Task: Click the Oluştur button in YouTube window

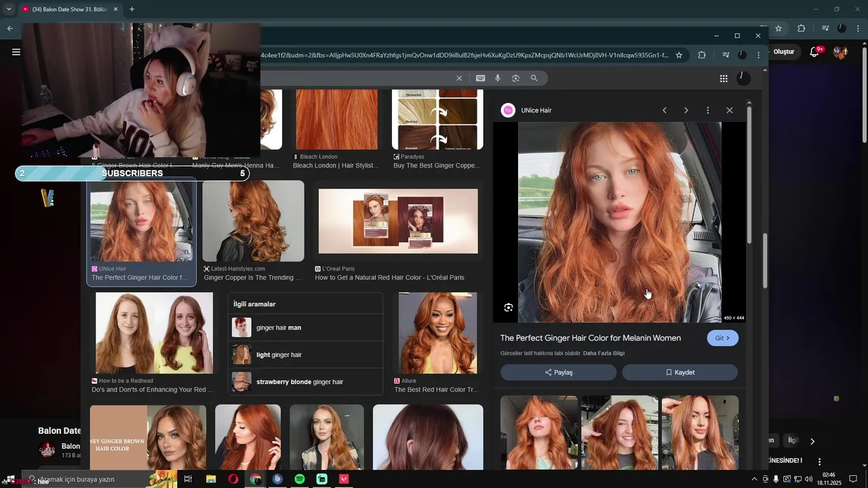Action: (x=784, y=52)
